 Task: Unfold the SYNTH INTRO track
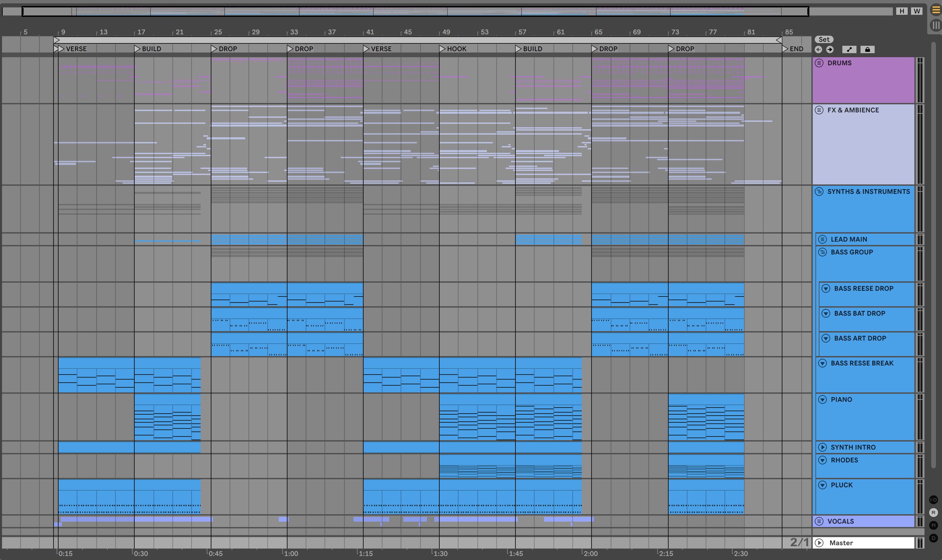pyautogui.click(x=822, y=447)
